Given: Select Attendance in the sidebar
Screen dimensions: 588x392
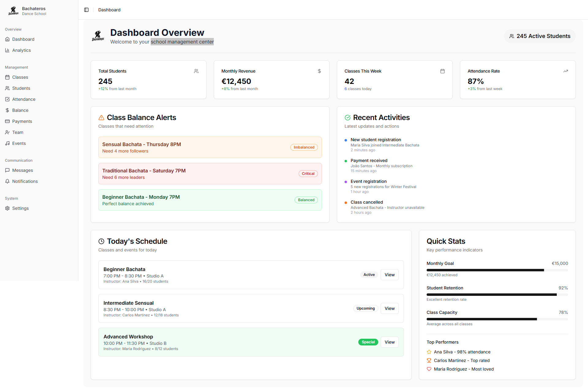Looking at the screenshot, I should (x=24, y=99).
